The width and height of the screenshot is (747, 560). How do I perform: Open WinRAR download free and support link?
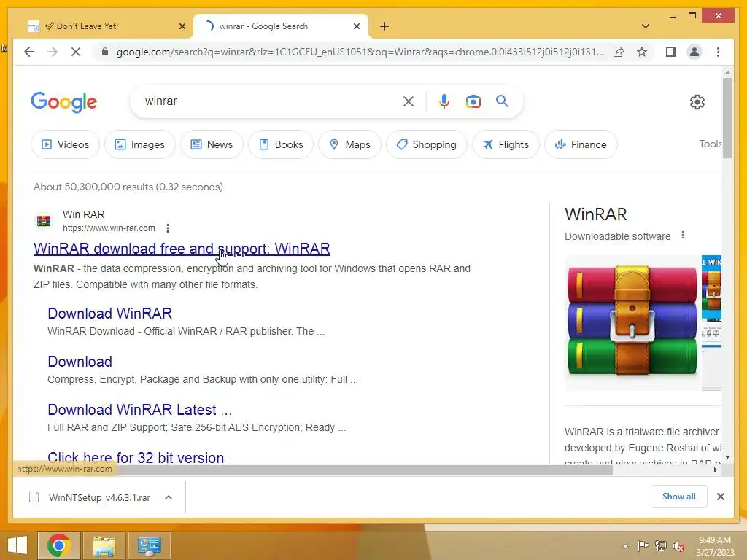click(182, 249)
